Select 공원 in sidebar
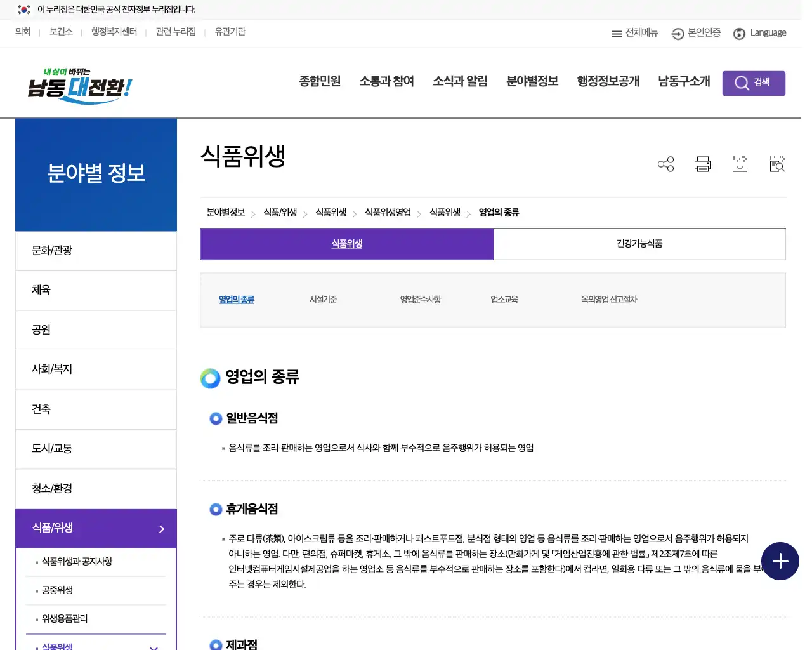This screenshot has width=812, height=650. tap(96, 330)
